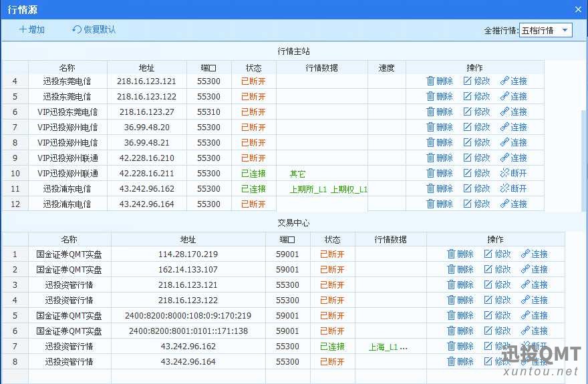Connect 行情主站 row 5 (218.16.123.122)
The width and height of the screenshot is (588, 384).
[513, 96]
